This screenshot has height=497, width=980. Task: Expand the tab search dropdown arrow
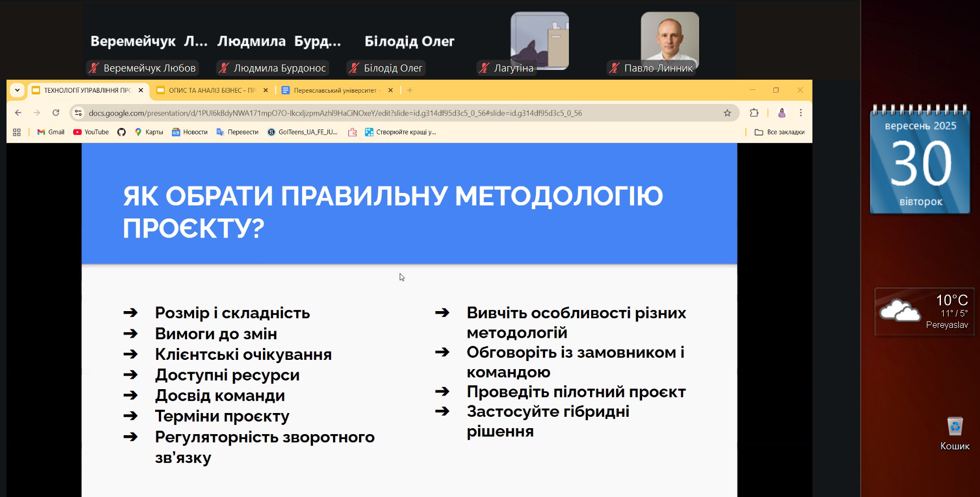click(x=17, y=91)
